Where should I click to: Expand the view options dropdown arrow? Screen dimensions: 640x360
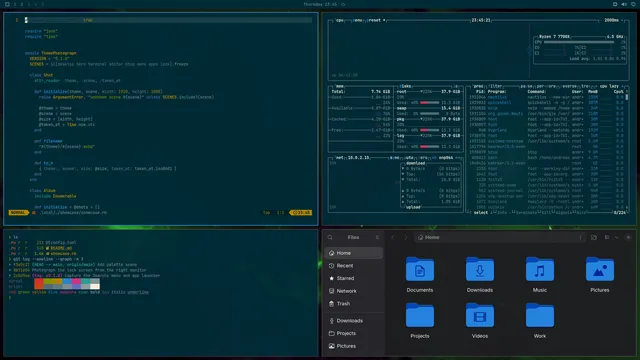(616, 237)
